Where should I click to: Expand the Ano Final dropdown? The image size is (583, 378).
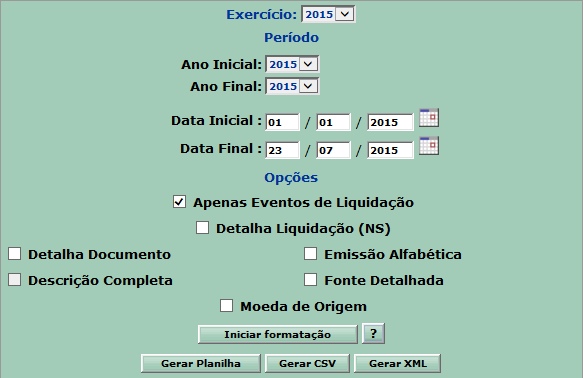(x=292, y=86)
